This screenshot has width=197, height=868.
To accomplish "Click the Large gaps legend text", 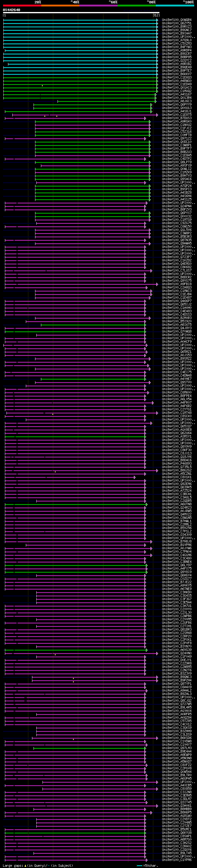I will [38, 865].
